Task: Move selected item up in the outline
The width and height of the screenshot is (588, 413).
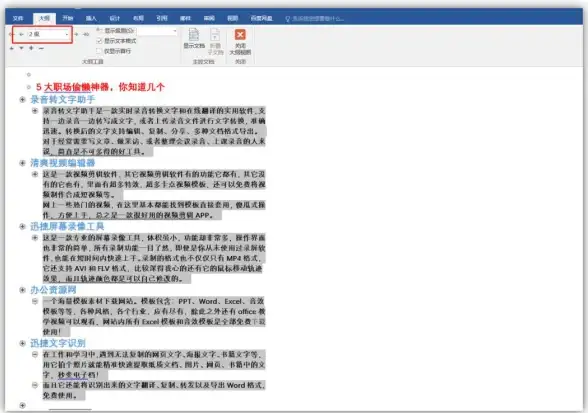Action: [12, 48]
